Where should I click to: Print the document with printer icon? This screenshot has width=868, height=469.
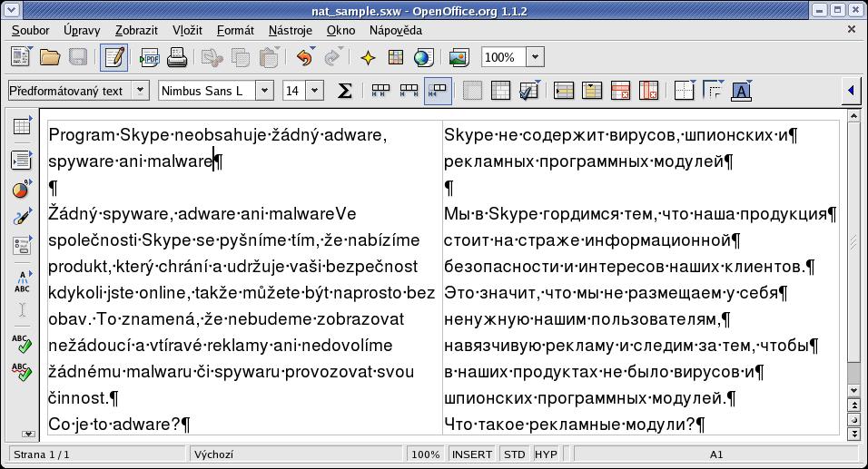pyautogui.click(x=176, y=57)
